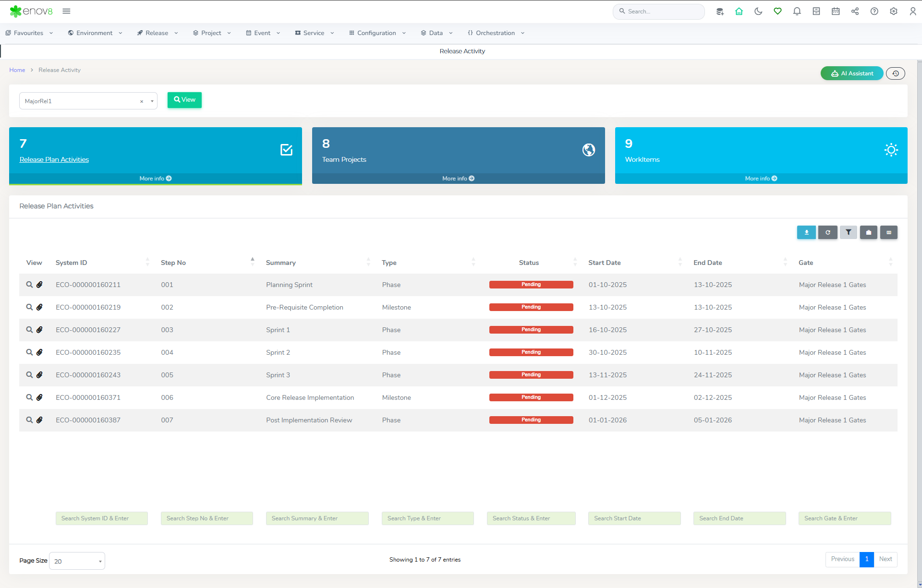Open the Release menu
922x588 pixels.
158,33
